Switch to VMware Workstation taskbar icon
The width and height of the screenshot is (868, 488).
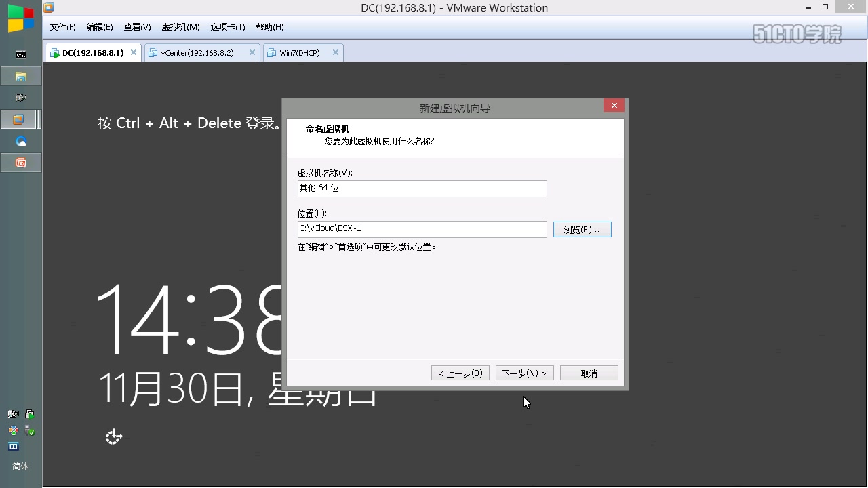click(x=19, y=119)
